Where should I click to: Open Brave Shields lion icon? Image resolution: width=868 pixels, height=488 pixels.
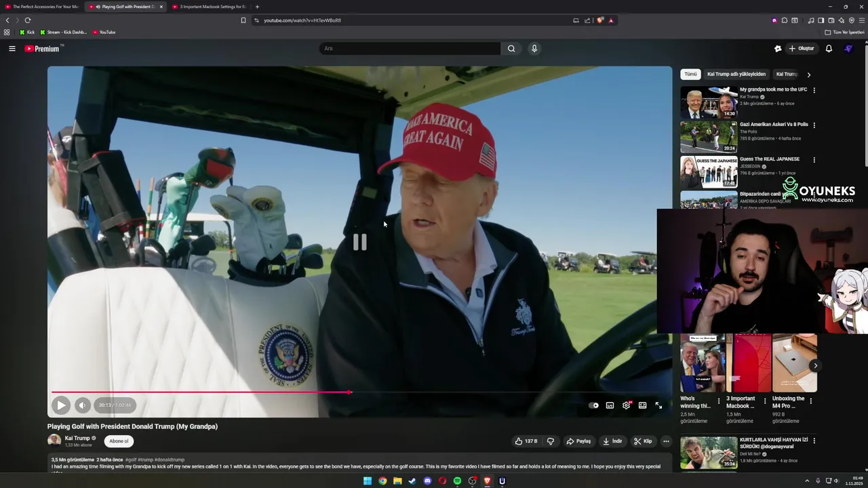600,20
